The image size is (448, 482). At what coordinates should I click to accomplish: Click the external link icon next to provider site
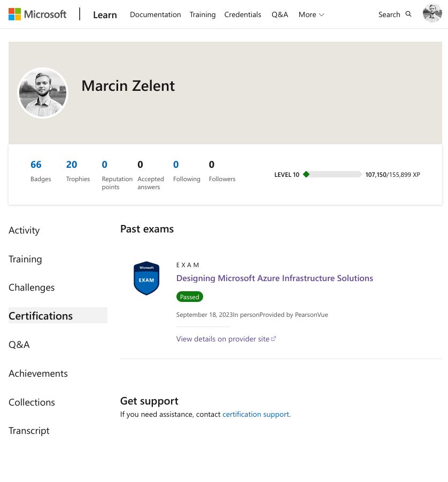[273, 338]
